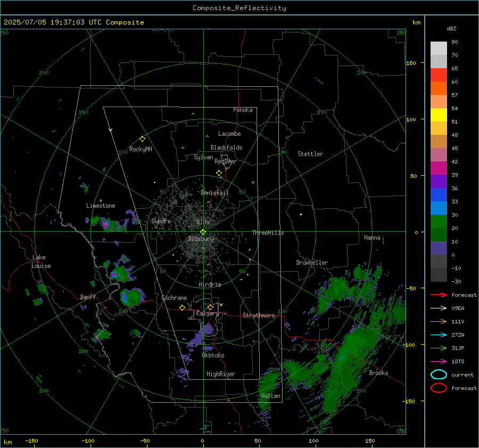
Task: Click the red 'forecast' ellipse legend icon
Action: 439,388
